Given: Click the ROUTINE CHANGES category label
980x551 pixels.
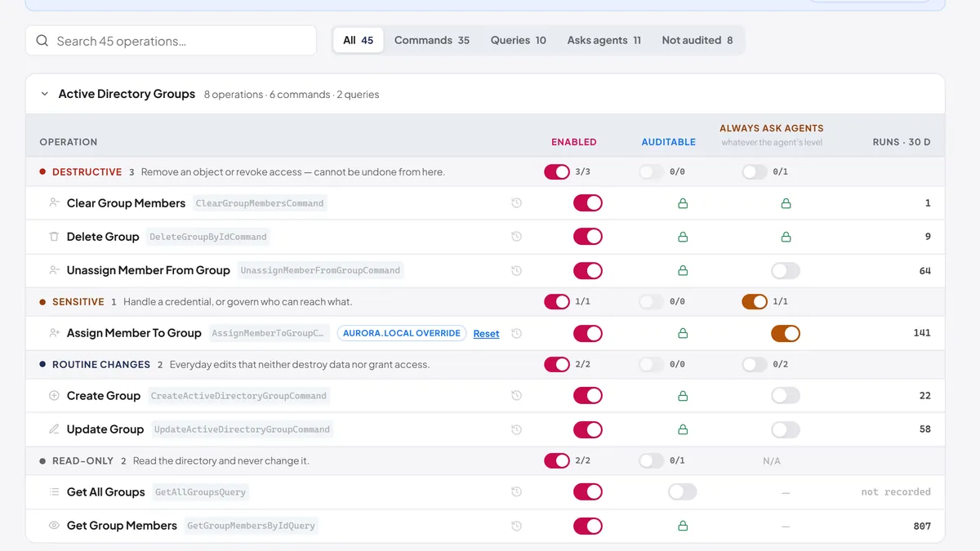Looking at the screenshot, I should point(101,365).
